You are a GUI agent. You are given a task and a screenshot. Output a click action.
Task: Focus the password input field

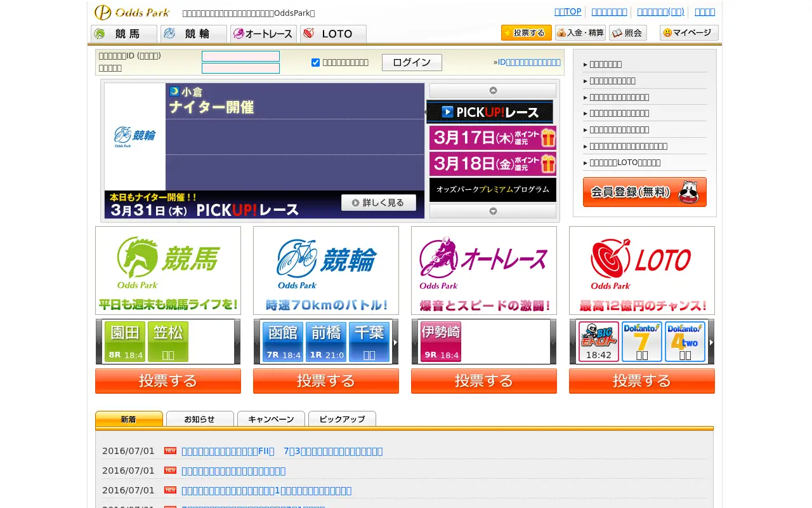(240, 68)
